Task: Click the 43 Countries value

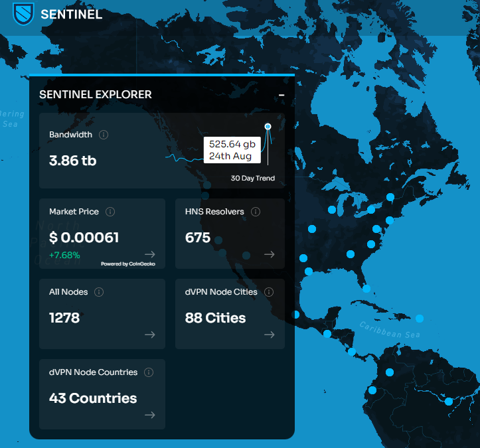Action: pos(93,398)
